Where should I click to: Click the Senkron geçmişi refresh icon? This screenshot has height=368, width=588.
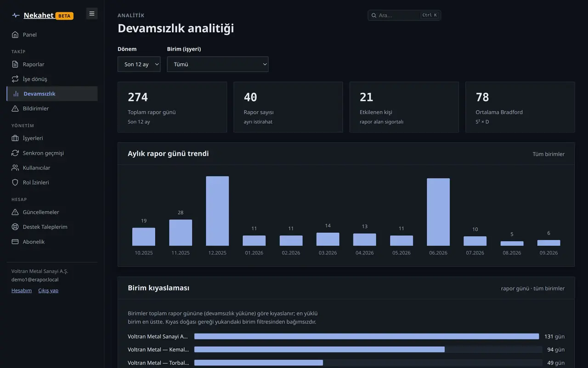tap(15, 153)
